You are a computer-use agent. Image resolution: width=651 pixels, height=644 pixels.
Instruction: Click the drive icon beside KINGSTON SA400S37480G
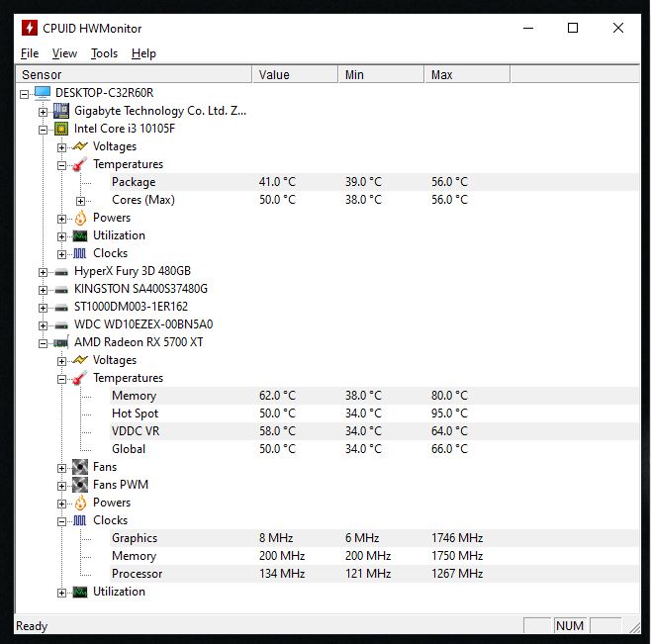61,290
